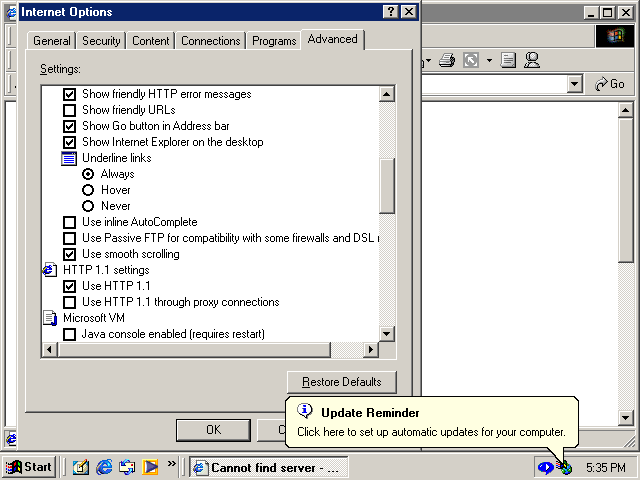Open the Start menu
The width and height of the screenshot is (640, 480).
(29, 467)
